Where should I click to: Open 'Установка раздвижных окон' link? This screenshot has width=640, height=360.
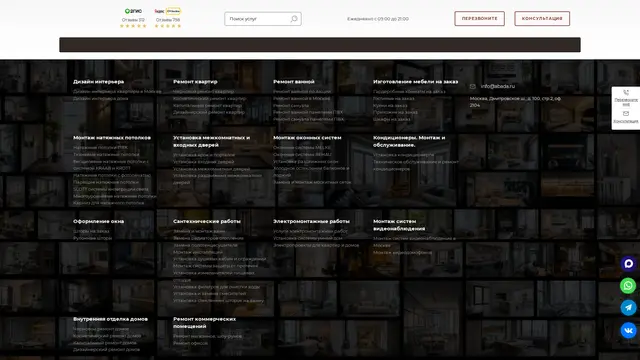click(306, 161)
